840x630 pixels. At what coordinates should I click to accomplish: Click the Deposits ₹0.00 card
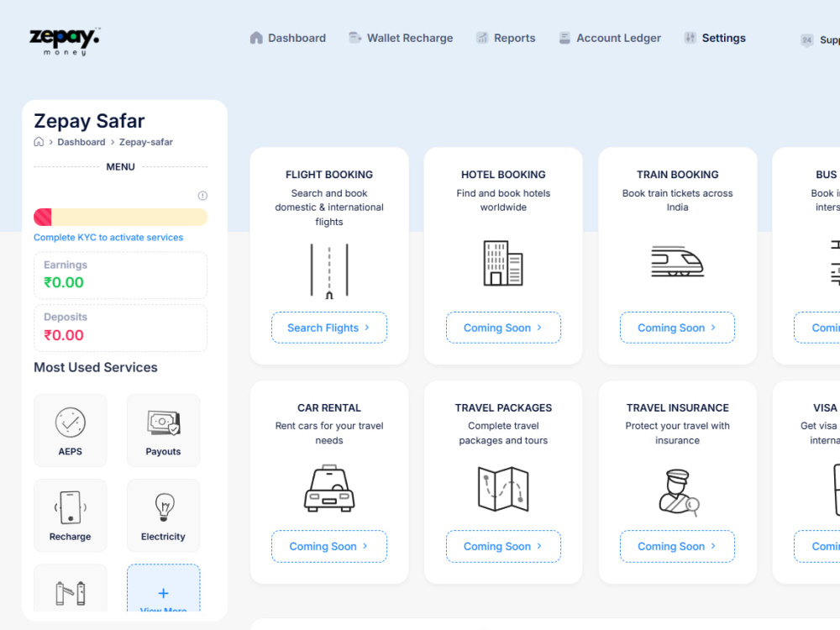(120, 328)
